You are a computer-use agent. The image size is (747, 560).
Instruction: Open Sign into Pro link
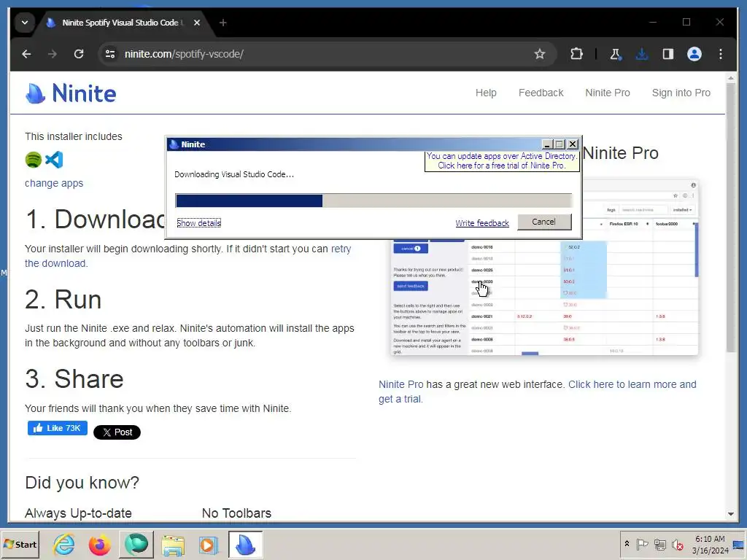tap(681, 93)
